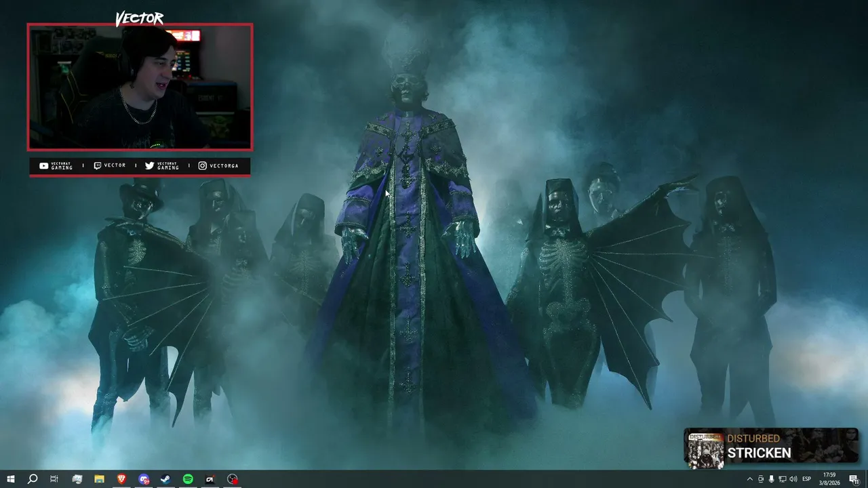Open the Meet Now tray icon
This screenshot has width=868, height=488.
coord(760,479)
